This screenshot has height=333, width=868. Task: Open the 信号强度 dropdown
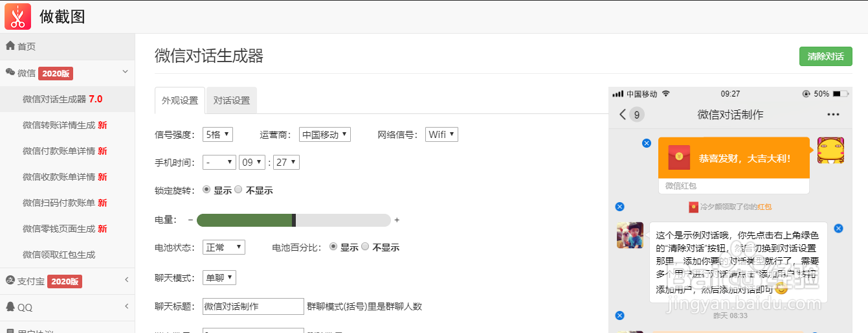217,135
